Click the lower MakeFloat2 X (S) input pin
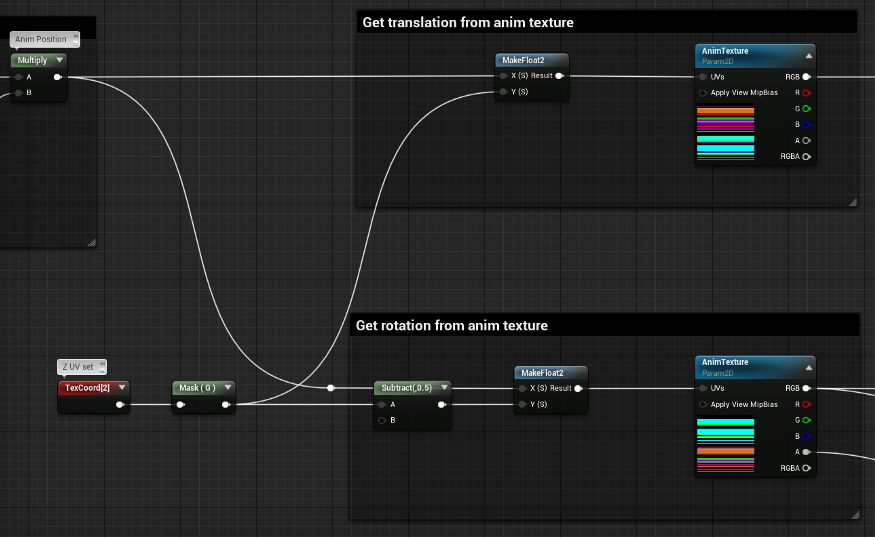This screenshot has width=875, height=537. pyautogui.click(x=522, y=389)
